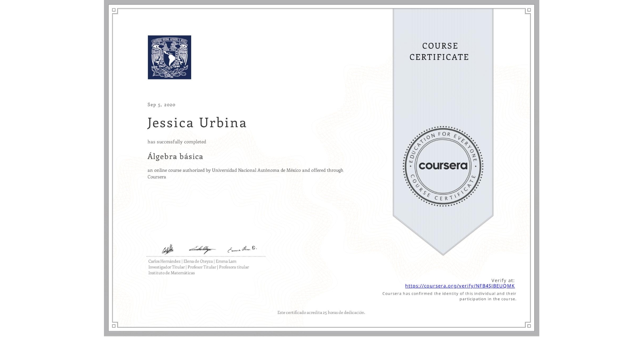The height and width of the screenshot is (337, 644).
Task: Click the course title Álgebra básica
Action: (x=175, y=157)
